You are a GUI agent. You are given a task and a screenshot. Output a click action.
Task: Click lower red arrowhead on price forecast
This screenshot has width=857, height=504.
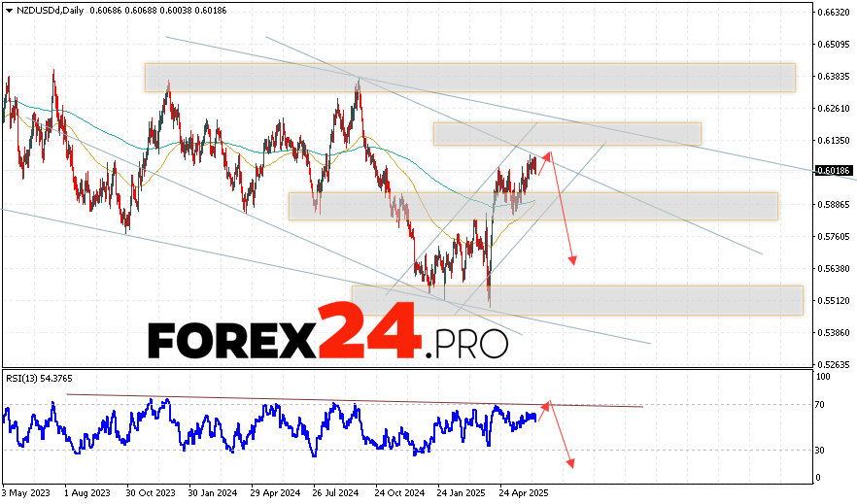coord(573,260)
